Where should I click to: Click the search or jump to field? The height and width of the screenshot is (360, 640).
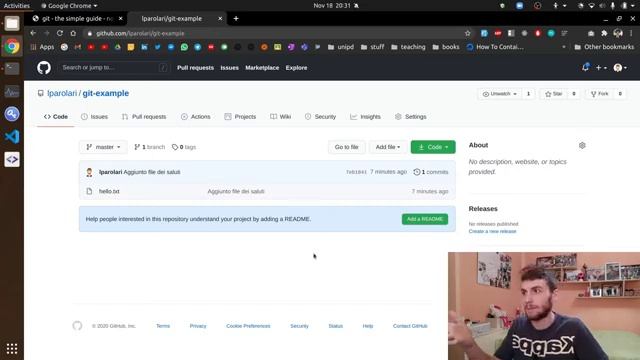[114, 68]
